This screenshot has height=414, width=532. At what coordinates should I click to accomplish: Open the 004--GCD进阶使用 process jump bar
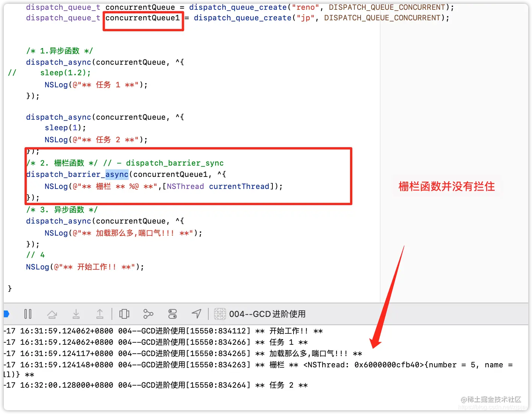(260, 314)
